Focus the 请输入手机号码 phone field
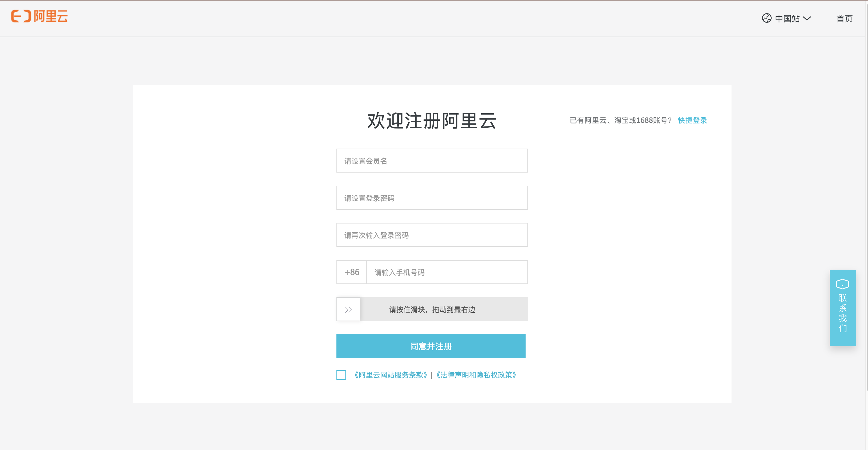868x450 pixels. coord(447,272)
